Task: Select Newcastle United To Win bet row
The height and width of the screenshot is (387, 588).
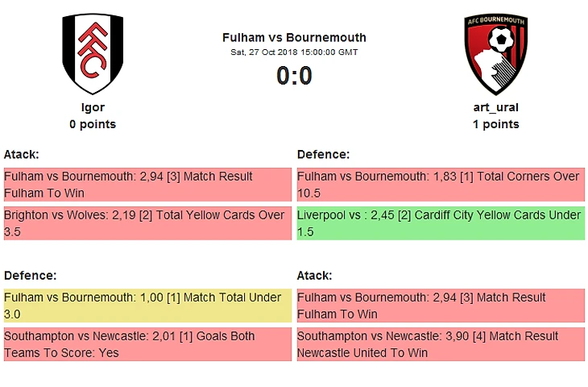Action: 441,344
